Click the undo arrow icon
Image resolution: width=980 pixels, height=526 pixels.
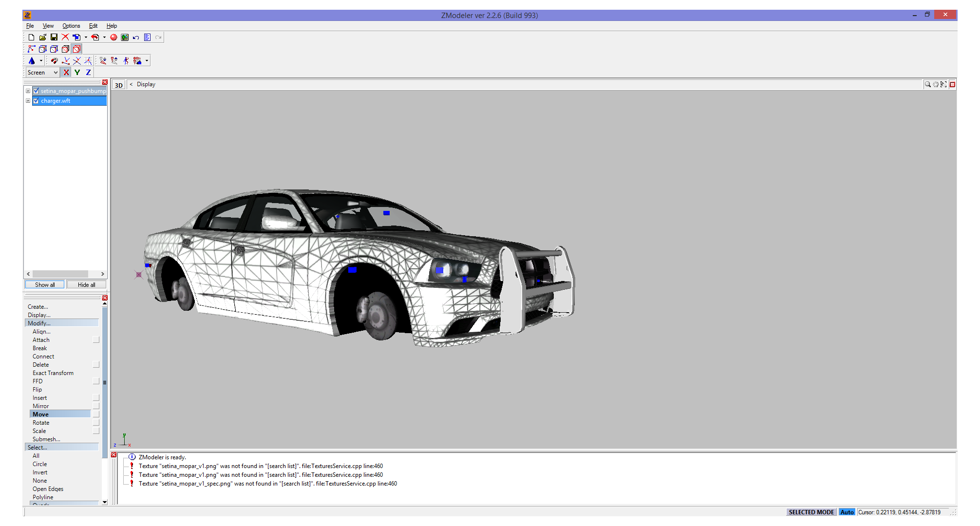pos(136,38)
